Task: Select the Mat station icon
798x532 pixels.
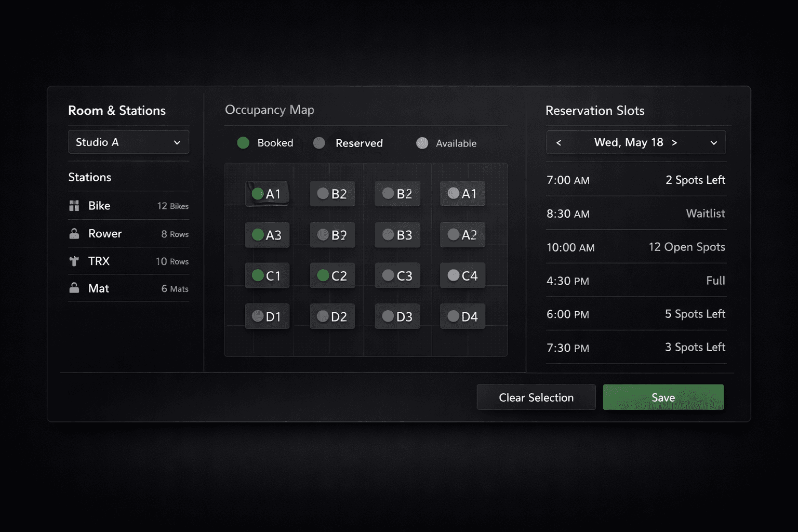Action: click(x=73, y=288)
